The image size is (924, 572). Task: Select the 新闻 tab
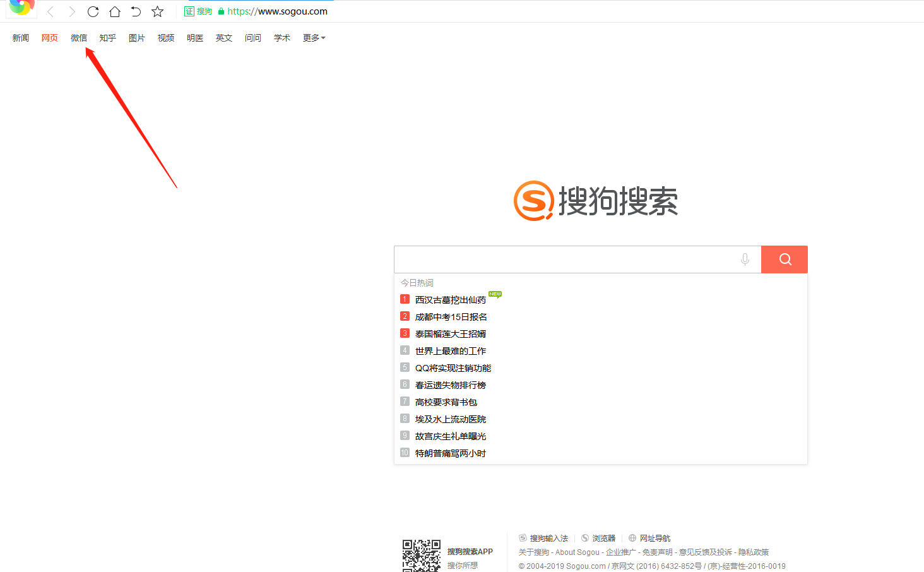pyautogui.click(x=21, y=38)
